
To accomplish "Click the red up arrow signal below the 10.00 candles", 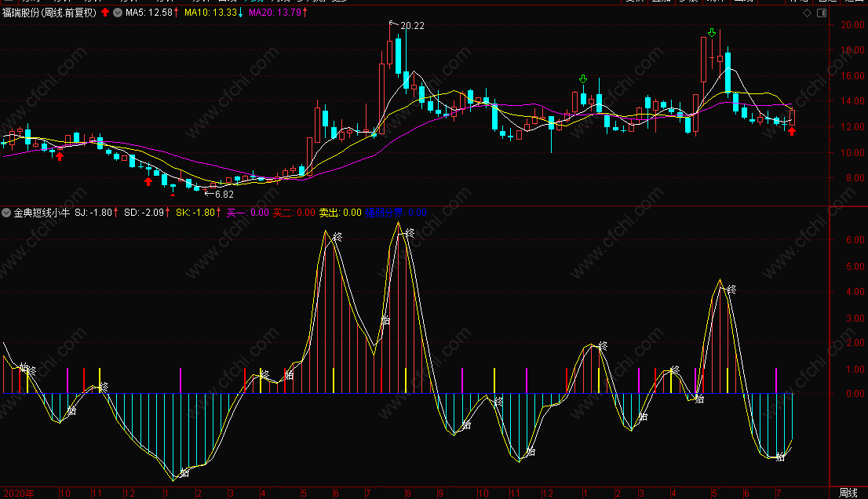I will tap(60, 156).
